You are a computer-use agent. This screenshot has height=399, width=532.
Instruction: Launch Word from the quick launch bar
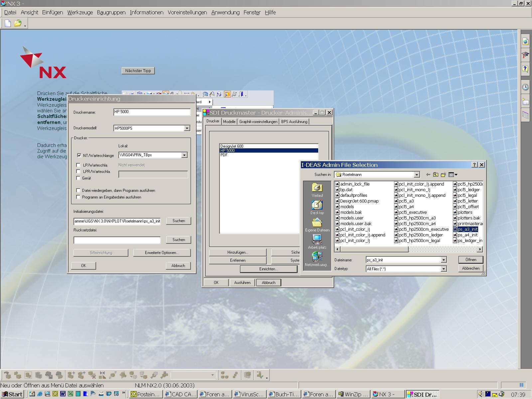[63, 394]
